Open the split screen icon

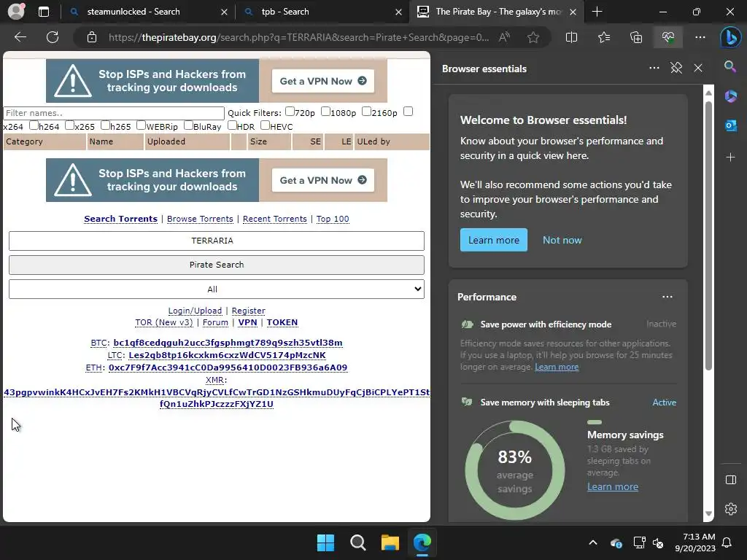571,37
